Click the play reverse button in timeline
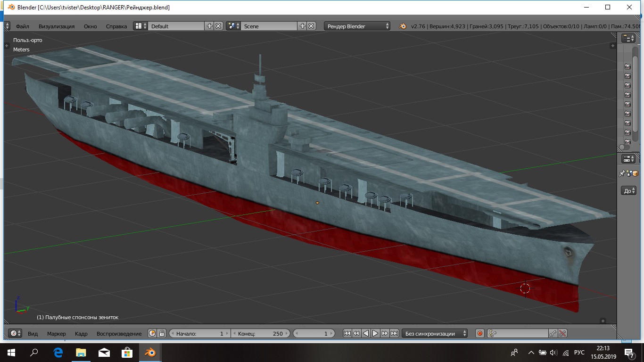 366,333
